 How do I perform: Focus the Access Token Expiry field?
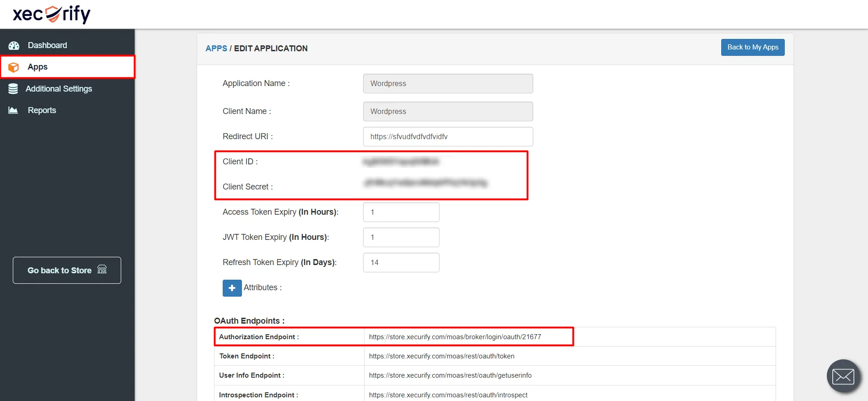401,212
